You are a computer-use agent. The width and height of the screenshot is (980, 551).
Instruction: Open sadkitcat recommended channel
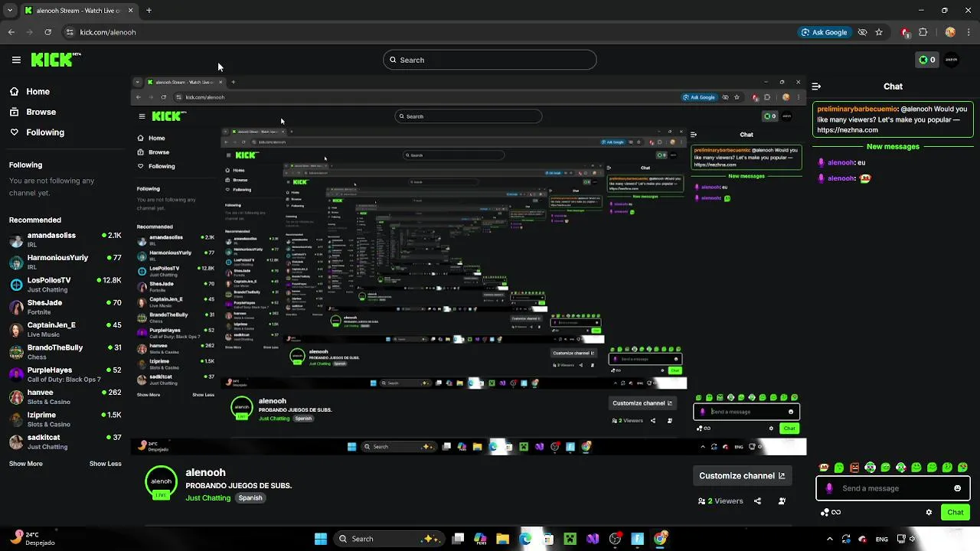tap(65, 442)
